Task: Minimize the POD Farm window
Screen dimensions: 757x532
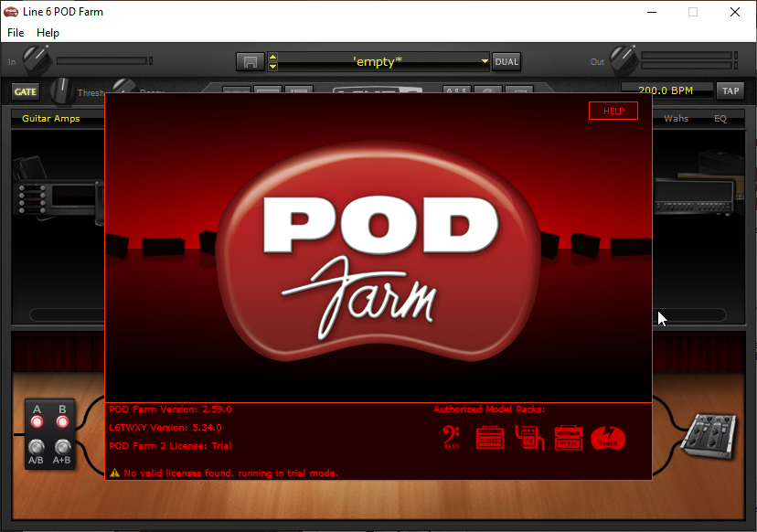Action: [x=652, y=12]
